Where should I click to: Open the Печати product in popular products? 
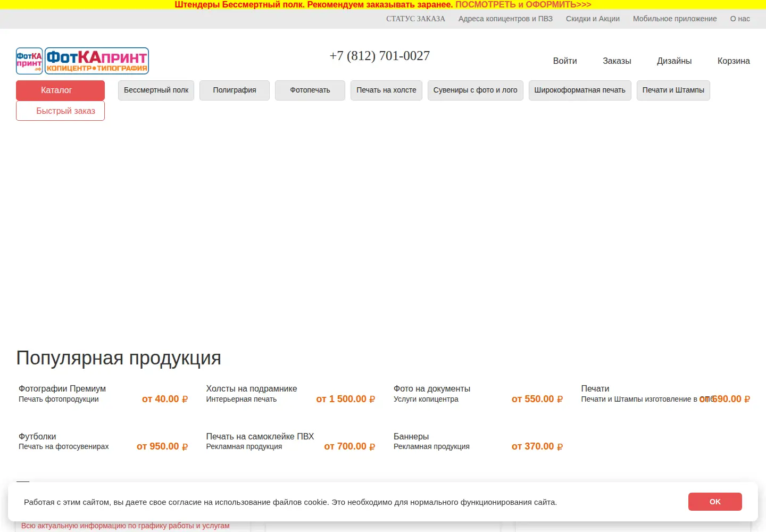(595, 389)
